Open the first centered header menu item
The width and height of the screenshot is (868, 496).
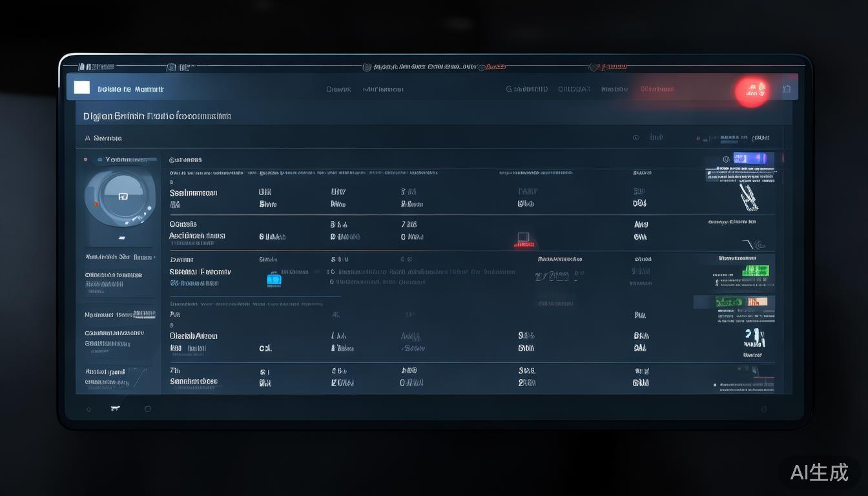[338, 89]
